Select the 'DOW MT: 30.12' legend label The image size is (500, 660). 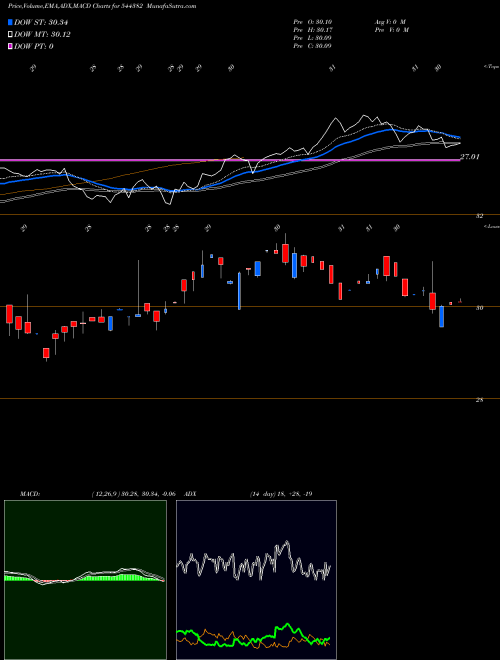[42, 35]
